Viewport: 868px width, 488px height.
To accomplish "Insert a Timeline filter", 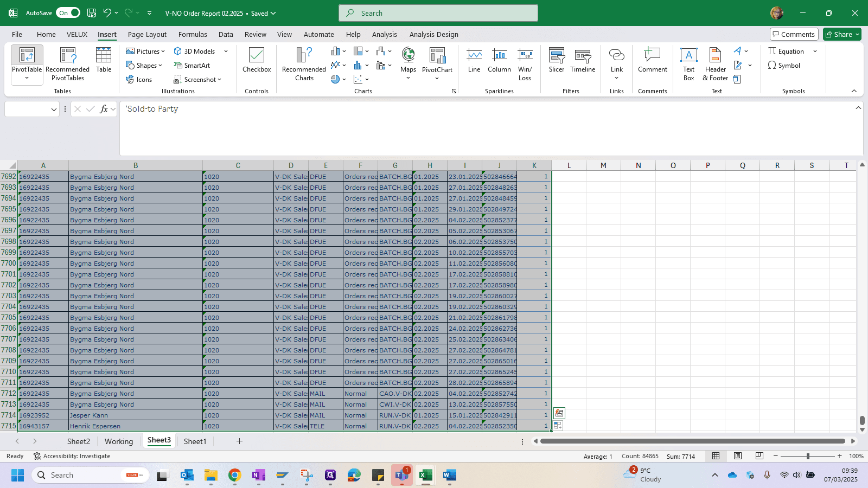I will coord(583,60).
